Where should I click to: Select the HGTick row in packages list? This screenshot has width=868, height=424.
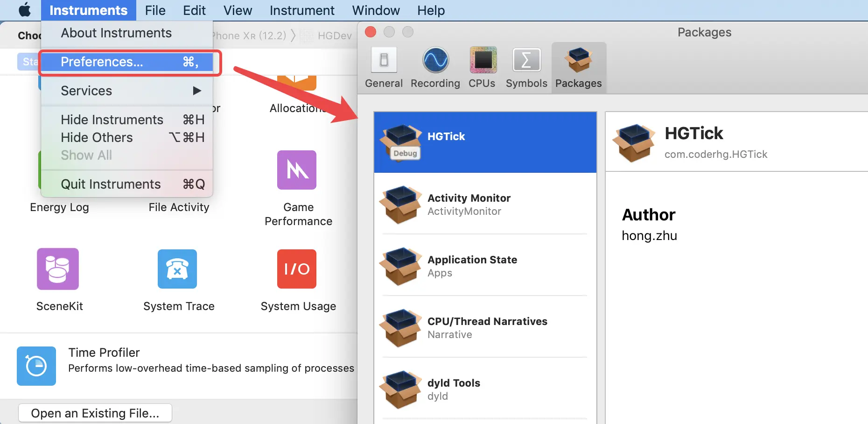point(485,142)
